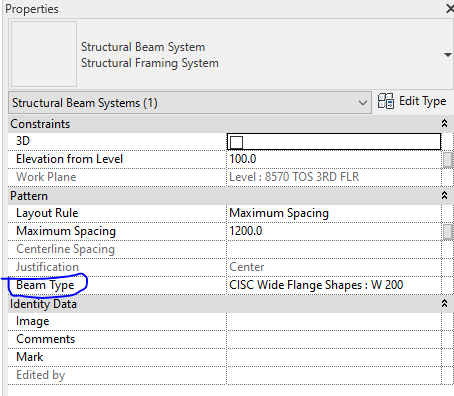Image resolution: width=454 pixels, height=396 pixels.
Task: Open the type selector dropdown arrow
Action: [x=448, y=55]
